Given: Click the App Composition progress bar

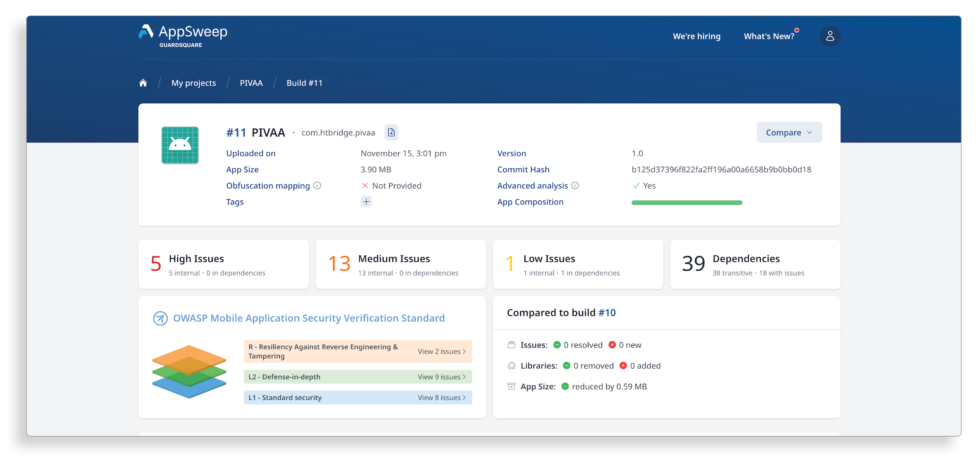Looking at the screenshot, I should coord(686,202).
